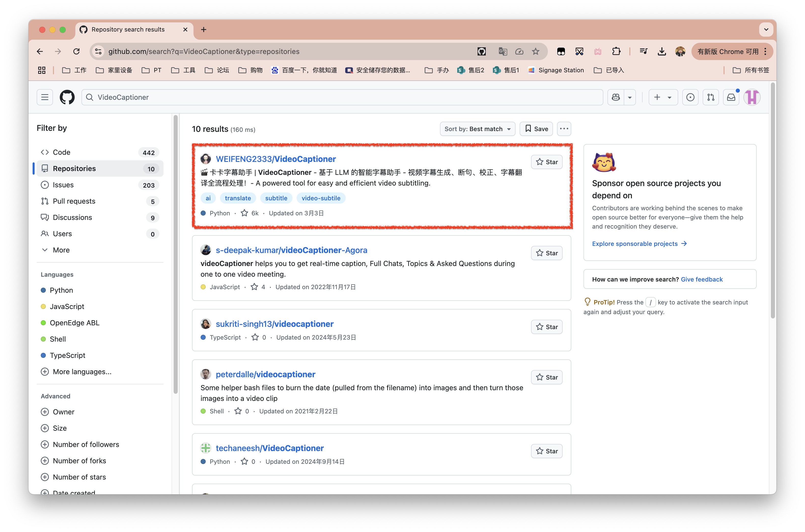Focus the GitHub VideoCaptioner search box

pos(342,97)
